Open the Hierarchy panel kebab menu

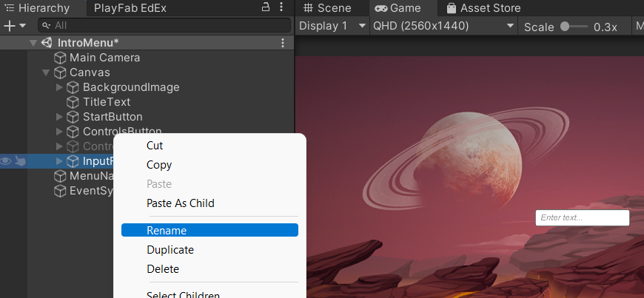pos(281,7)
